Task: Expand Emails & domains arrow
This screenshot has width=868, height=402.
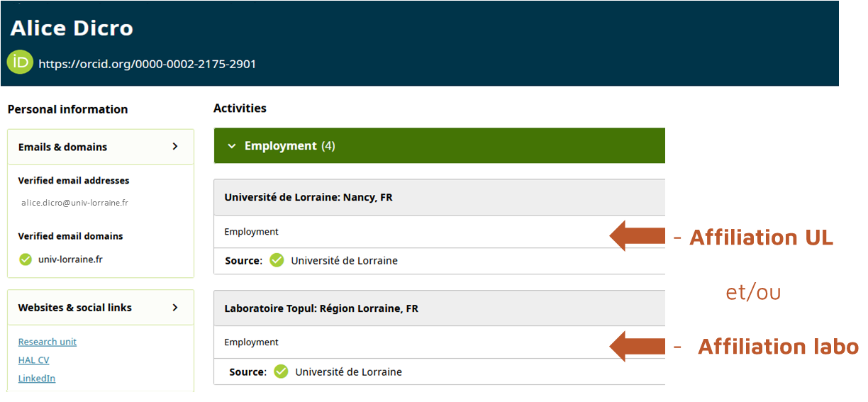Action: (175, 147)
